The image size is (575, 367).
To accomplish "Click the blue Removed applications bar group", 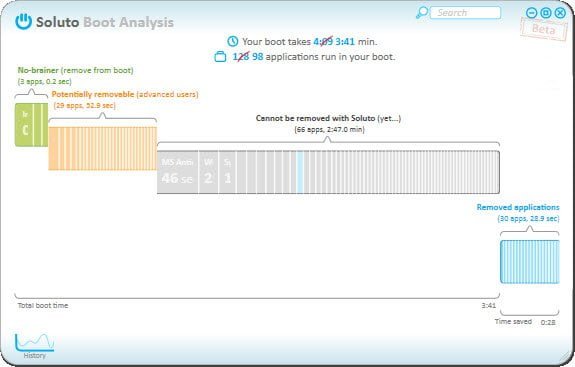I will point(530,262).
